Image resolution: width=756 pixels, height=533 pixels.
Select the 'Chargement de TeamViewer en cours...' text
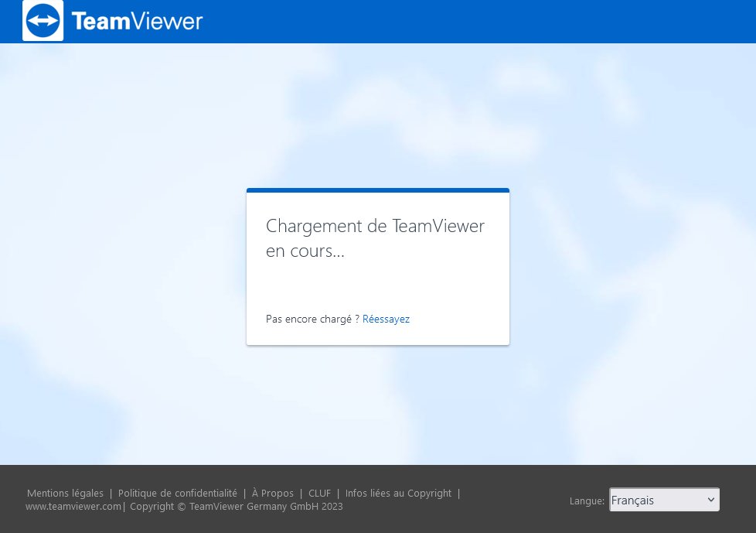click(x=375, y=238)
